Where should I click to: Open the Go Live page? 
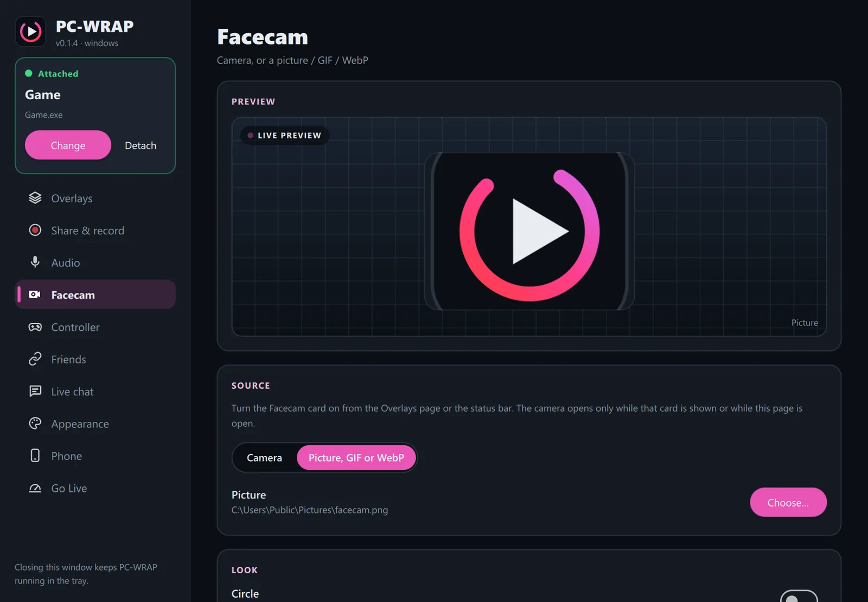95,489
